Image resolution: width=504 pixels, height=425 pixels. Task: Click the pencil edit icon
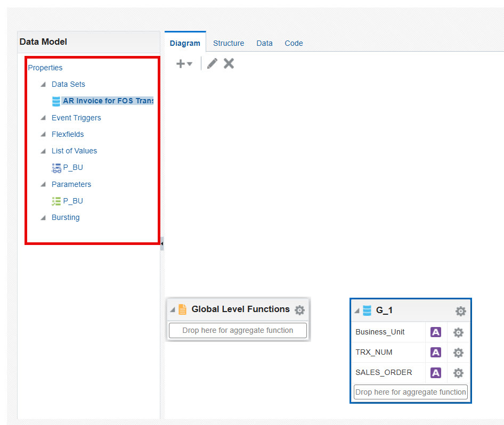(212, 63)
